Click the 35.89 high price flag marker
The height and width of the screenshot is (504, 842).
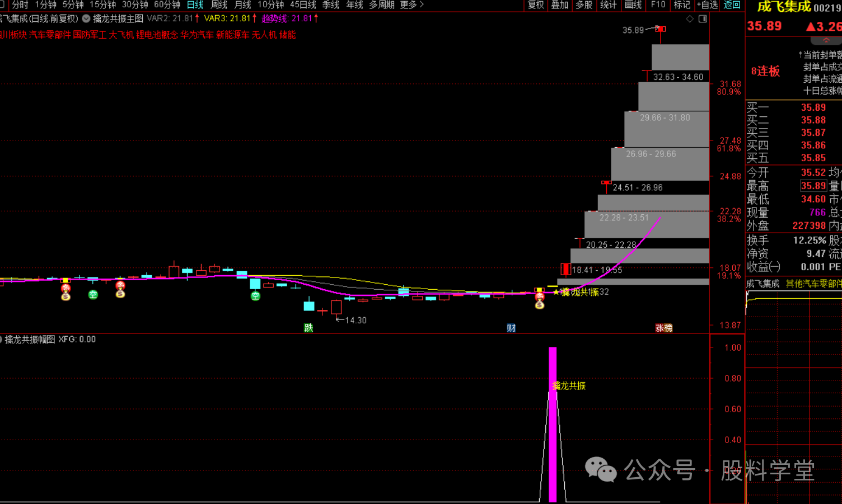[x=661, y=29]
